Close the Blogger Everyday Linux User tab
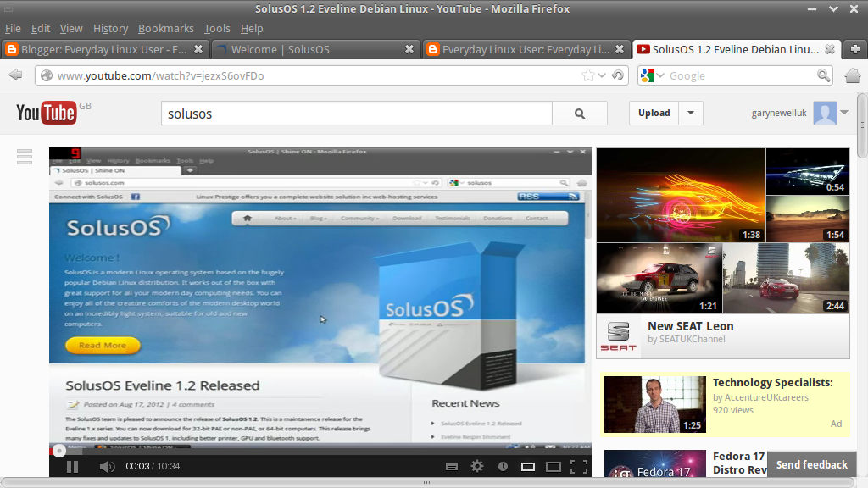The height and width of the screenshot is (488, 868). pos(198,49)
